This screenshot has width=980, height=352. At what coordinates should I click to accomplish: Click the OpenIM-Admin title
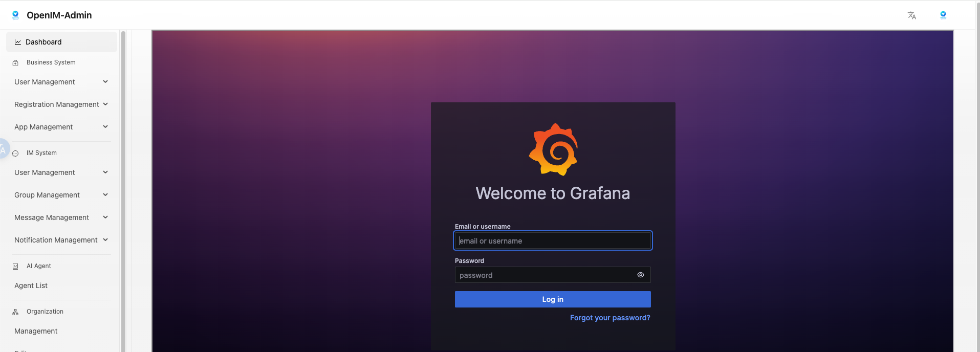(59, 15)
